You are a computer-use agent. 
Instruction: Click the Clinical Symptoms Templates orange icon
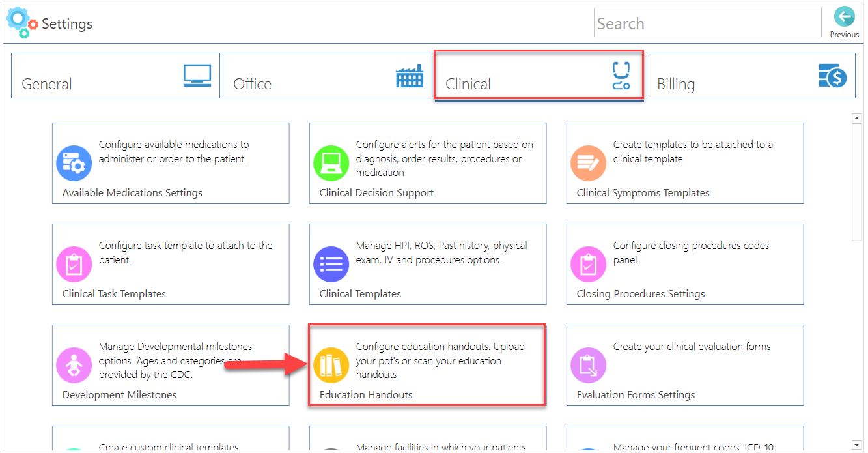588,163
